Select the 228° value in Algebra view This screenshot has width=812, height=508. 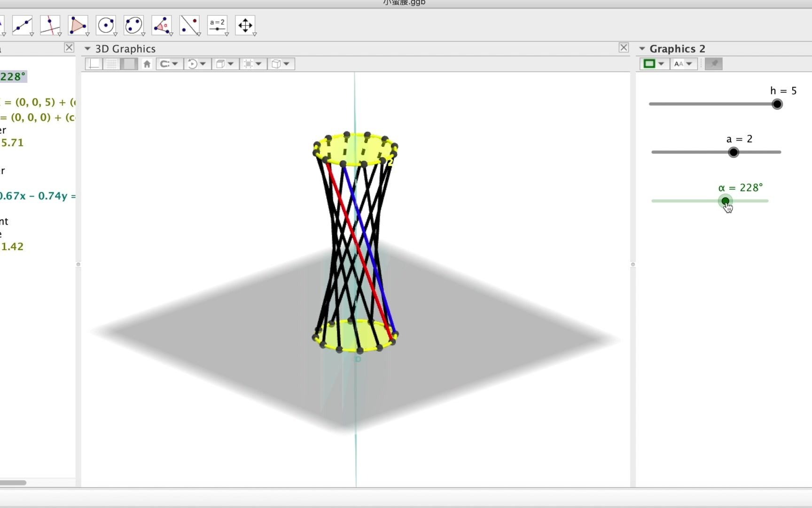13,77
